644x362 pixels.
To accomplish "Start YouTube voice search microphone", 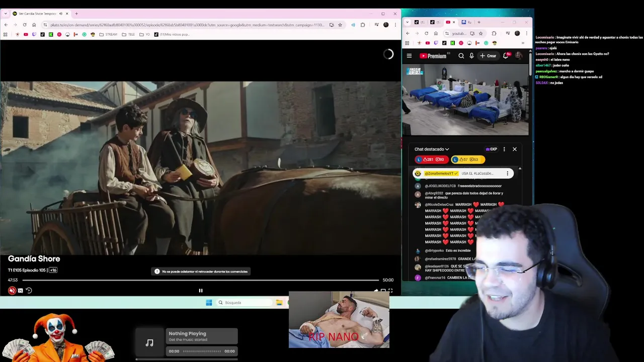I will point(471,56).
